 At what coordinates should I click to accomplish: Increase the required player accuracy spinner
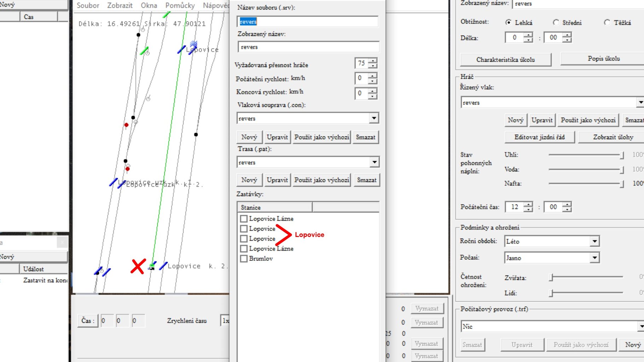click(373, 60)
